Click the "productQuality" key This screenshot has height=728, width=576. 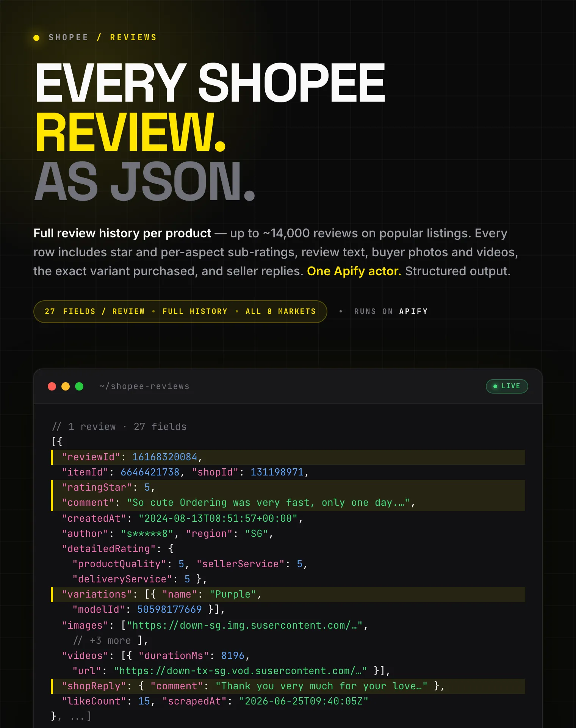pyautogui.click(x=119, y=564)
